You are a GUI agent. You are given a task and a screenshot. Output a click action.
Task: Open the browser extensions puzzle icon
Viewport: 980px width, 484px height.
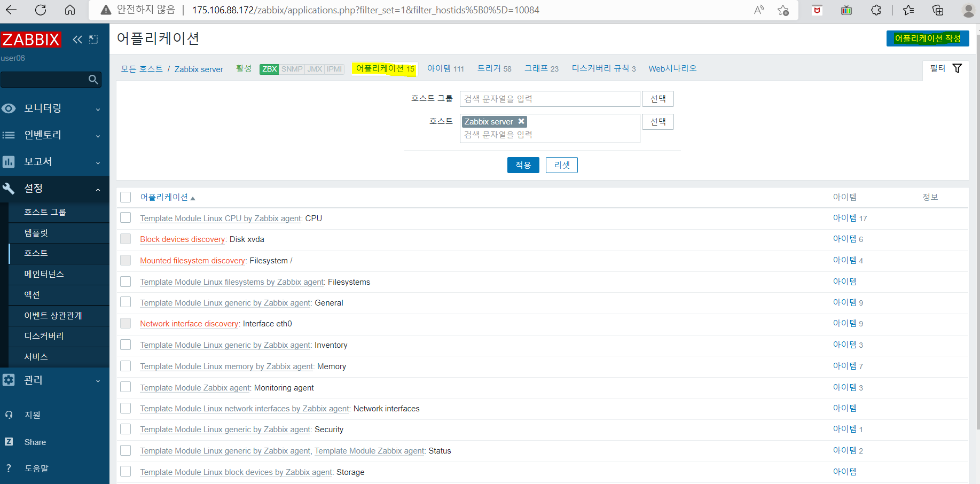(876, 10)
